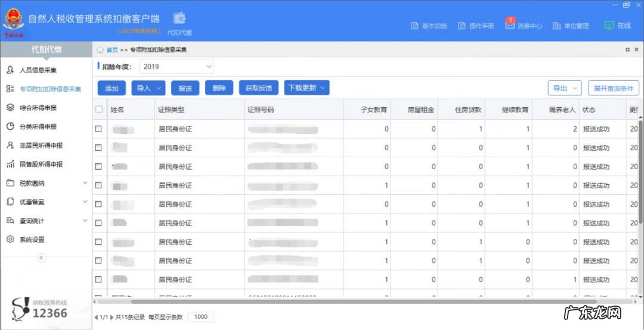Image resolution: width=644 pixels, height=330 pixels.
Task: Click the 删除 button
Action: (219, 88)
